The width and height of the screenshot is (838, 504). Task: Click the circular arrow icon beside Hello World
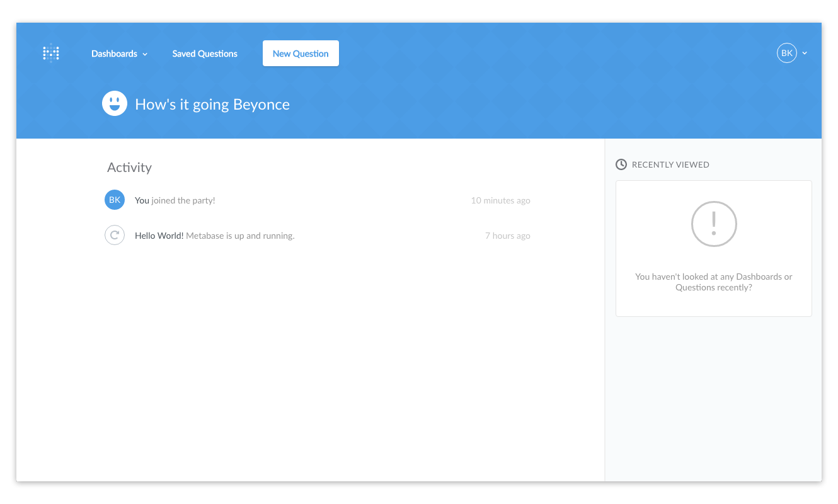tap(115, 236)
